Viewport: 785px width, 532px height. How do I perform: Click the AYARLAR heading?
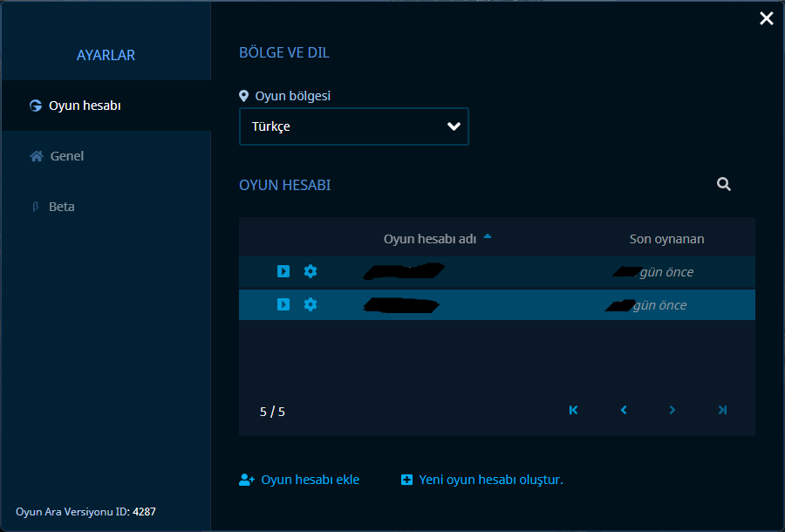click(106, 55)
